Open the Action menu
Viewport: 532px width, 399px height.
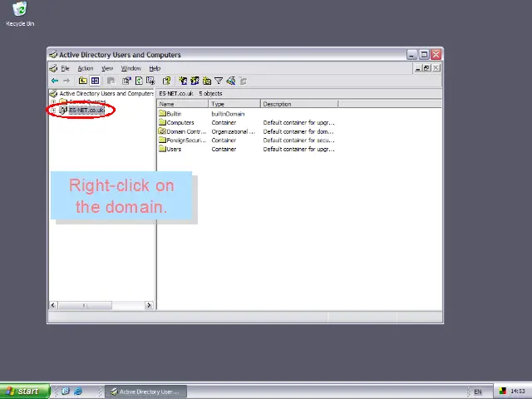(x=86, y=68)
